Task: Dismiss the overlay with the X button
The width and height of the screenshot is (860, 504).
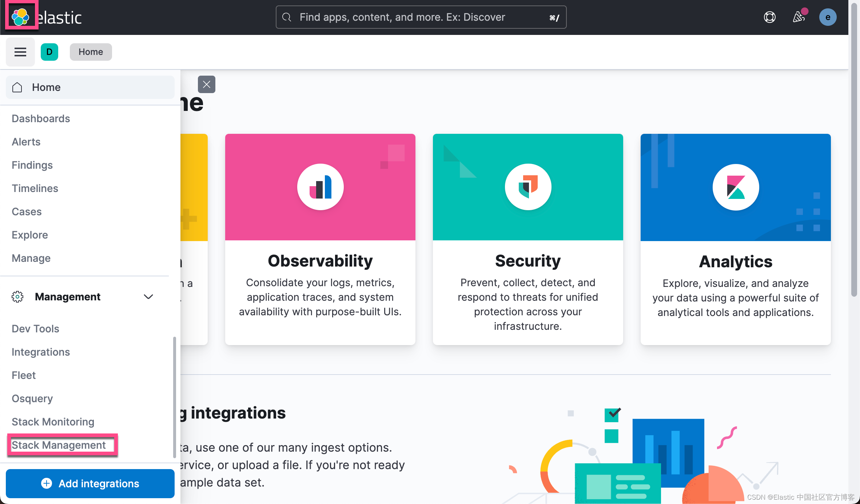Action: pos(206,84)
